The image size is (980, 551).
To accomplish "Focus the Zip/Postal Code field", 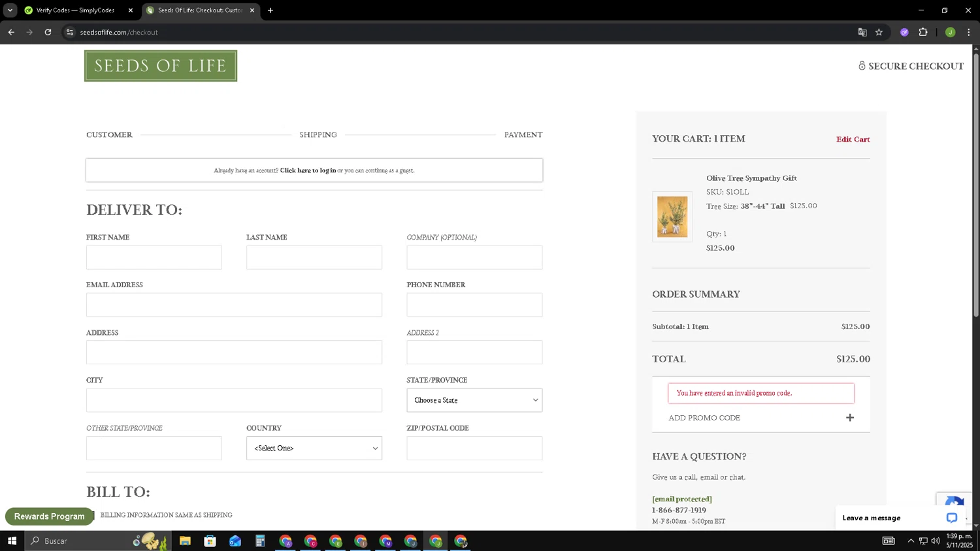I will [x=474, y=448].
